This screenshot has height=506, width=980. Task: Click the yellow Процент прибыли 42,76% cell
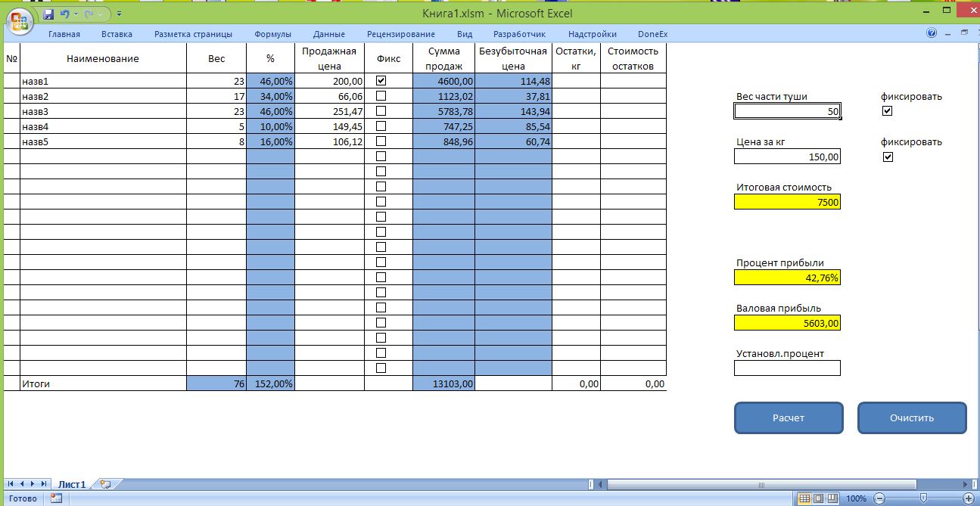coord(788,278)
